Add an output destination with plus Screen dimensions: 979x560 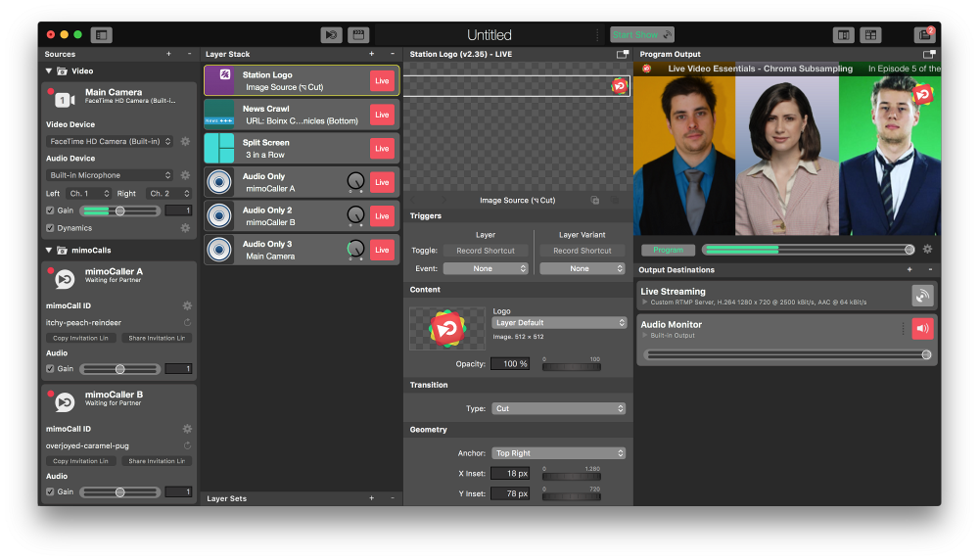tap(909, 269)
